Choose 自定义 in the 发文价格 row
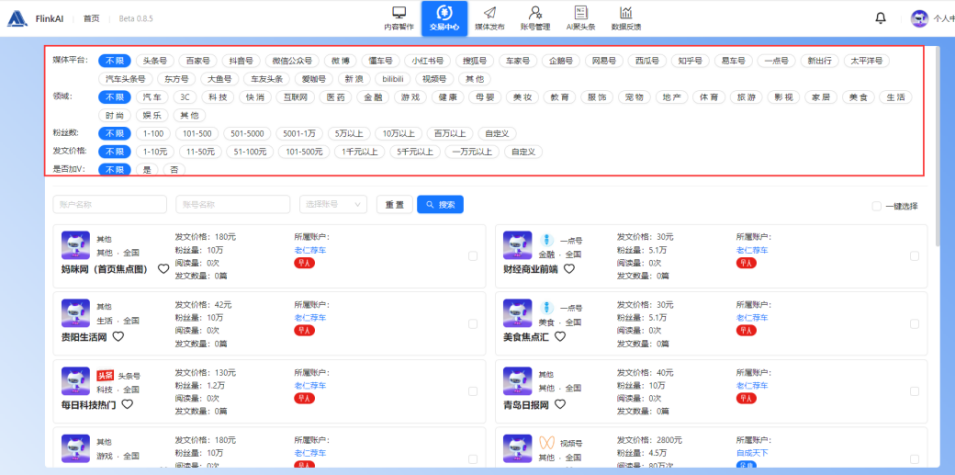This screenshot has height=475, width=955. pyautogui.click(x=523, y=152)
